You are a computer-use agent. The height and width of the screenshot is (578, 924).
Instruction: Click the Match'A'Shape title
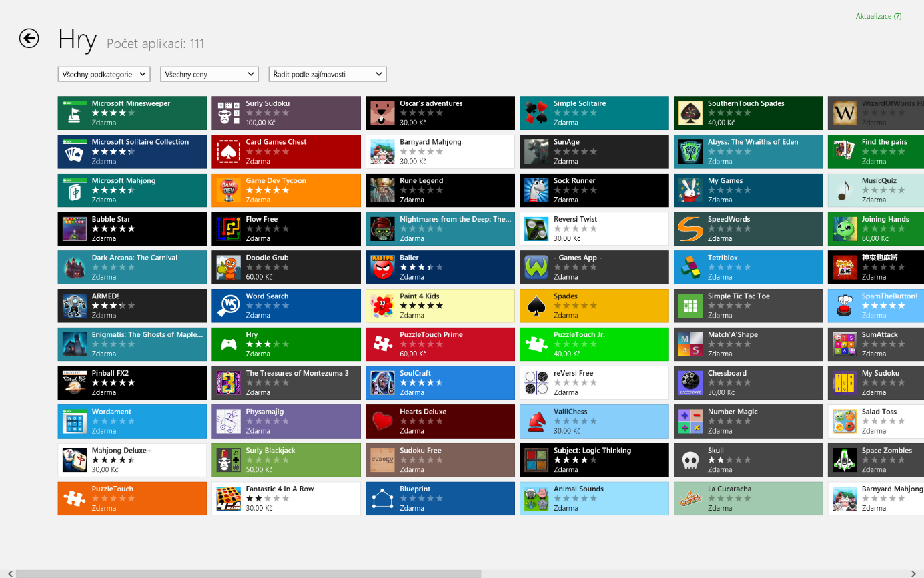[x=733, y=334]
